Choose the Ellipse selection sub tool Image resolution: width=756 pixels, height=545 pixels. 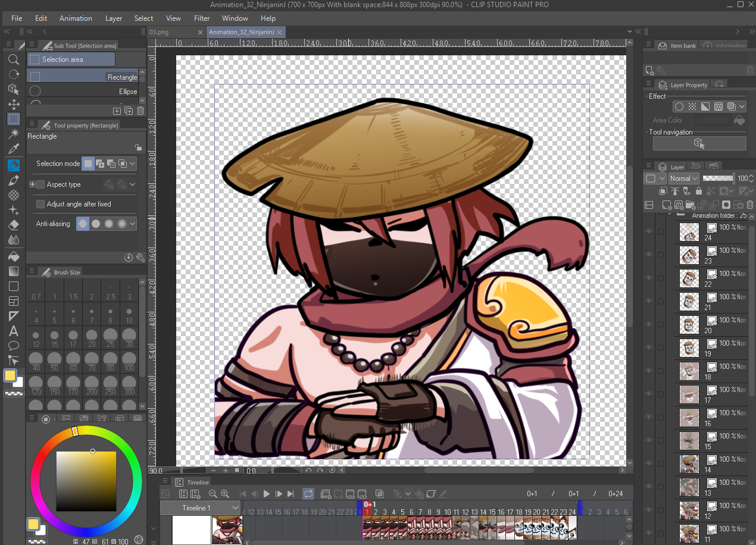point(82,92)
